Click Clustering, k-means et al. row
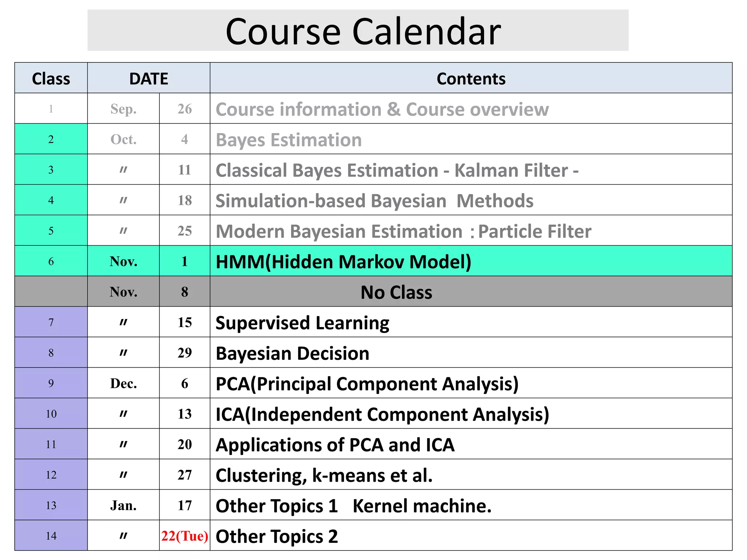Viewport: 747px width, 560px height. (x=373, y=475)
